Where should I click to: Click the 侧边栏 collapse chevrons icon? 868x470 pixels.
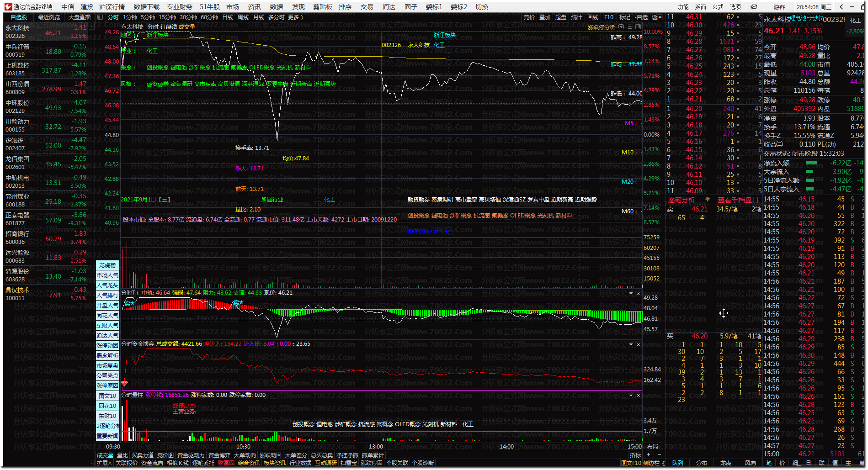[x=663, y=463]
